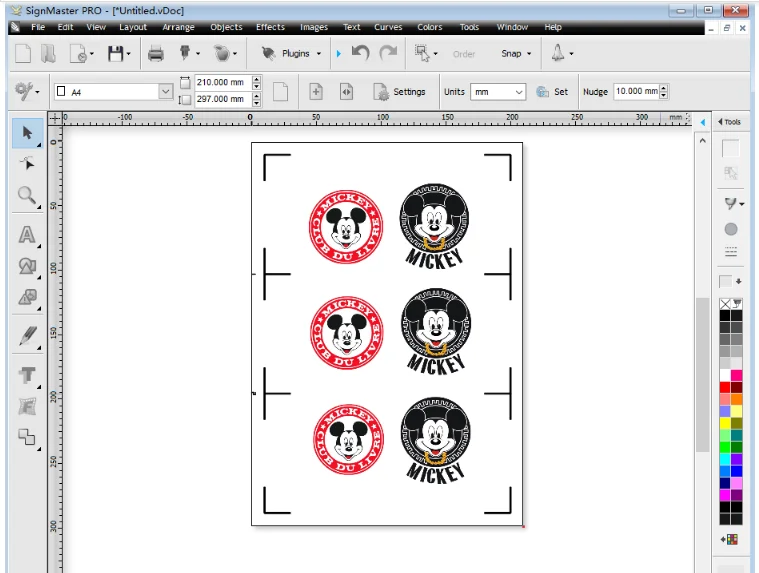
Task: Open the Arrange menu
Action: (x=178, y=27)
